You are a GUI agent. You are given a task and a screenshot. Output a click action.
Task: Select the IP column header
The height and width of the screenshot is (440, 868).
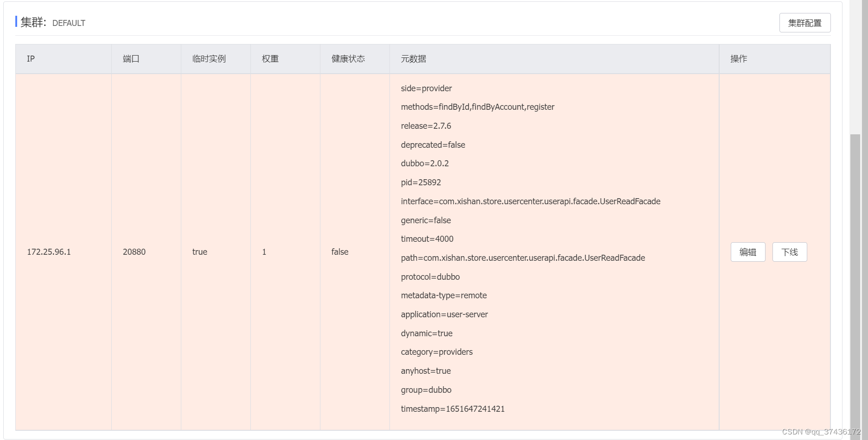tap(64, 59)
